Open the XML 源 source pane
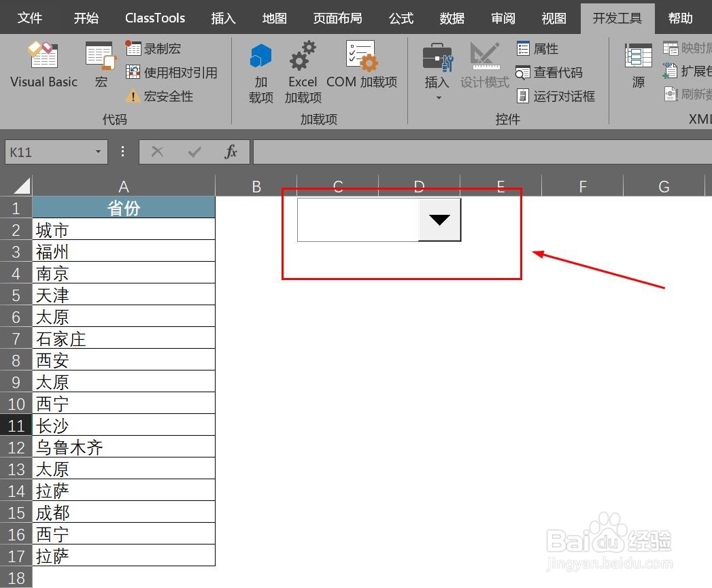 638,65
